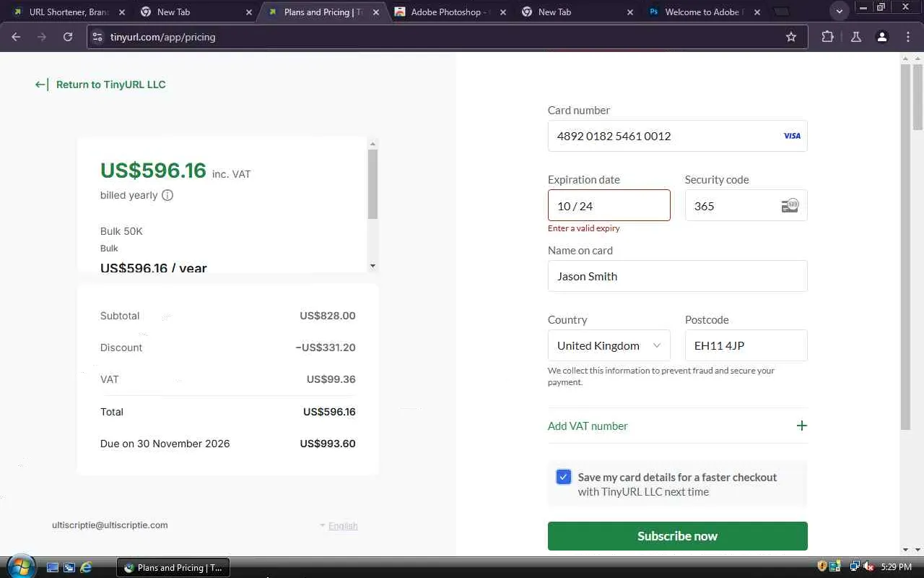
Task: Open the Country dropdown showing United Kingdom
Action: click(609, 345)
